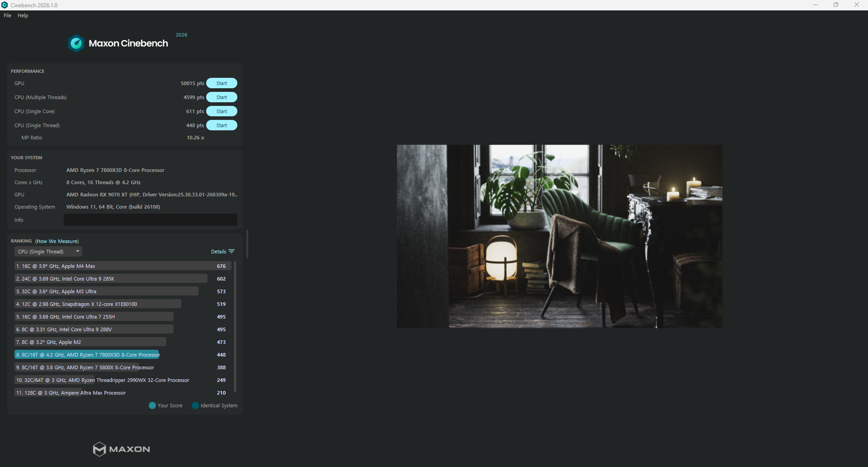The width and height of the screenshot is (868, 467).
Task: Select the Intel Core Ultra 7 255H row
Action: (x=123, y=317)
